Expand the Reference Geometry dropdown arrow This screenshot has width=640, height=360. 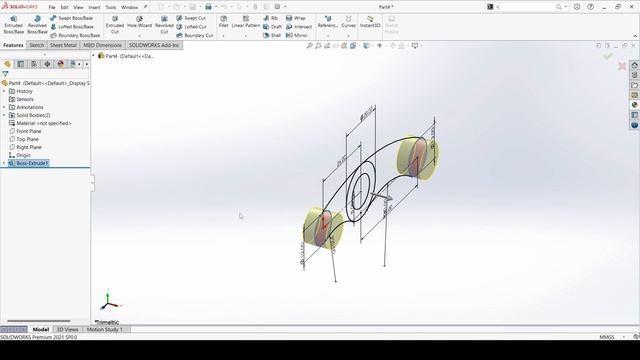(x=328, y=36)
